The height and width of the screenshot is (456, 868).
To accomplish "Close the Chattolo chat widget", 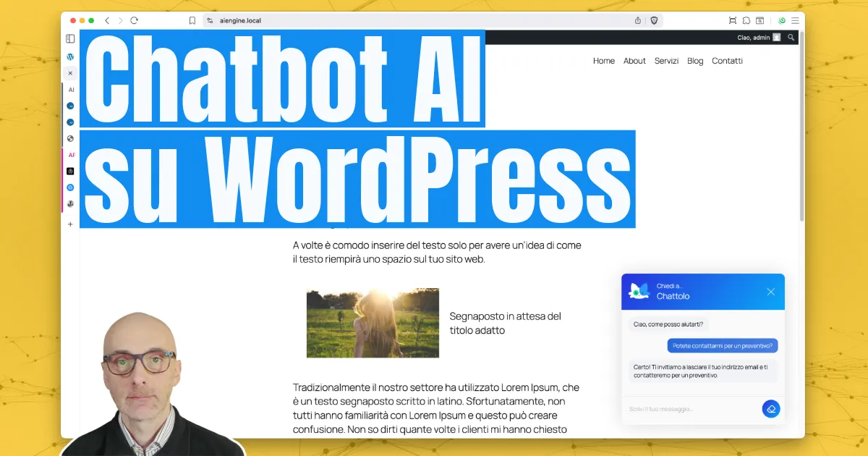I will point(770,291).
